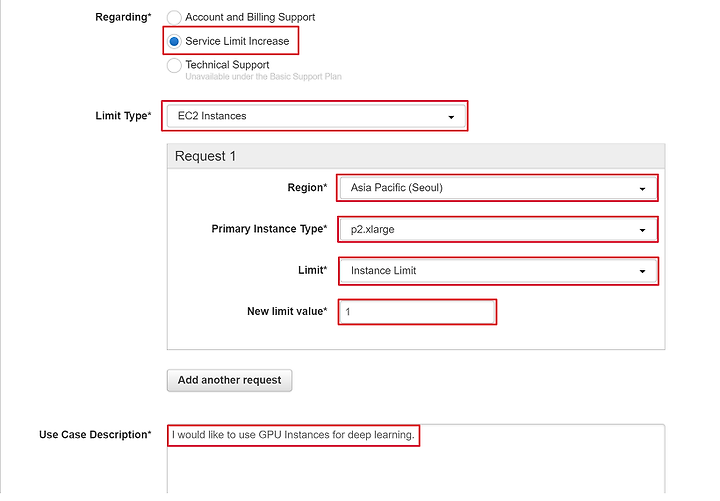Select Account and Billing Support radio option

point(174,18)
